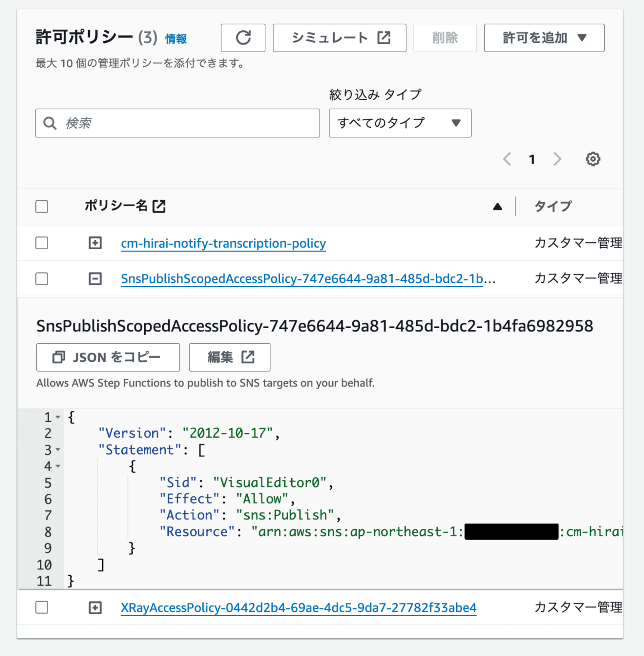Tick the select-all policies checkbox

[42, 206]
